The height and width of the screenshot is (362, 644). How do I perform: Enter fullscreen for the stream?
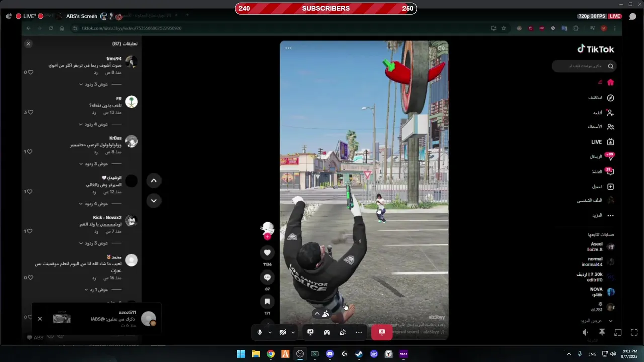(x=634, y=332)
